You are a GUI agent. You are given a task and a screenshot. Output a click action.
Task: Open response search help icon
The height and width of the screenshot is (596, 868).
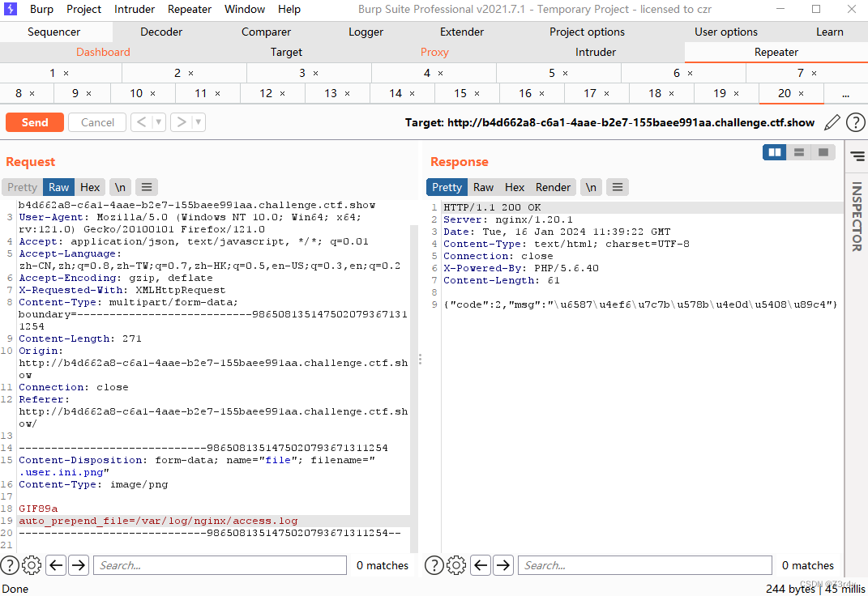[434, 565]
